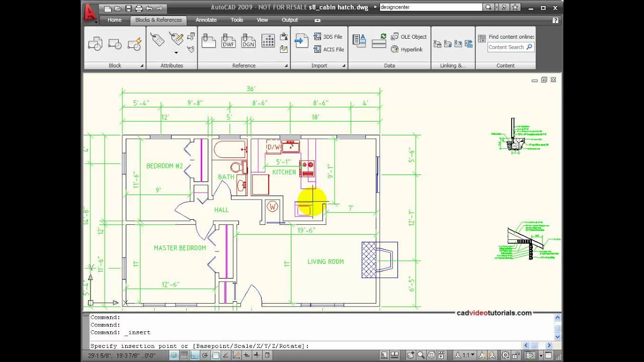This screenshot has height=362, width=644.
Task: Expand the Block panel arrow
Action: click(x=142, y=66)
